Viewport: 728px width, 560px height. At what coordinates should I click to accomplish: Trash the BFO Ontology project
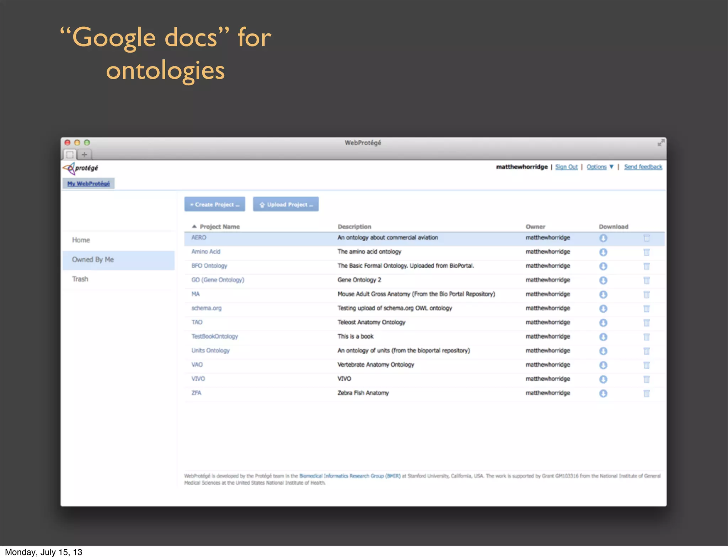(647, 266)
